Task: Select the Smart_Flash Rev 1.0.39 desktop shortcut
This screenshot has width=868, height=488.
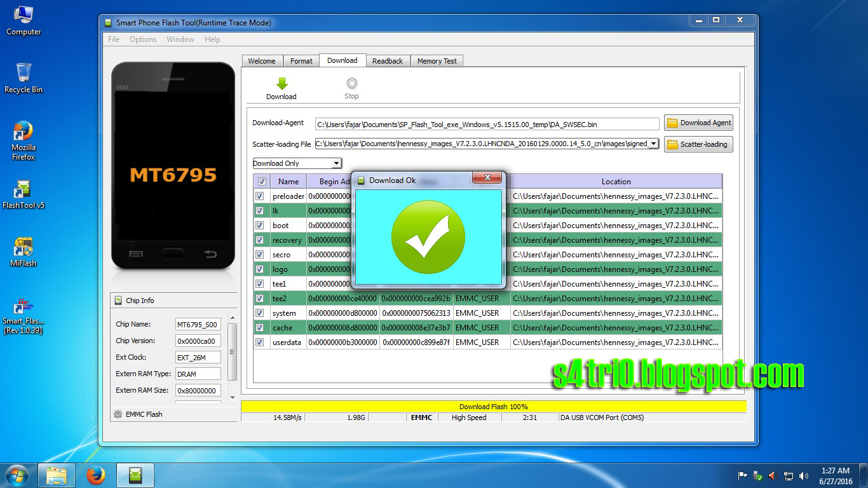Action: pyautogui.click(x=24, y=316)
